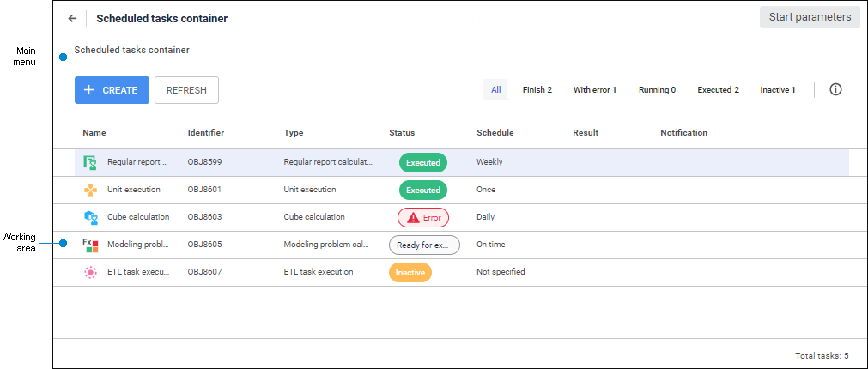Click the Type column header
This screenshot has height=369, width=868.
(x=294, y=133)
